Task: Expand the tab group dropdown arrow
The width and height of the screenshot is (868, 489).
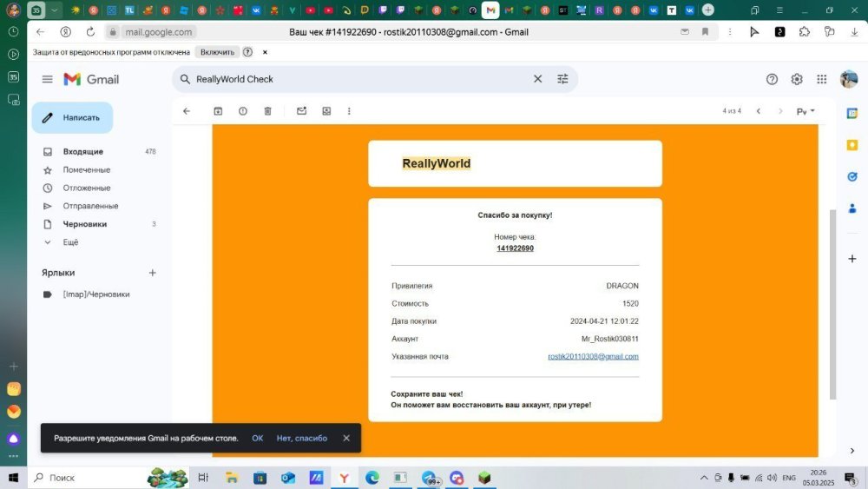Action: [54, 10]
